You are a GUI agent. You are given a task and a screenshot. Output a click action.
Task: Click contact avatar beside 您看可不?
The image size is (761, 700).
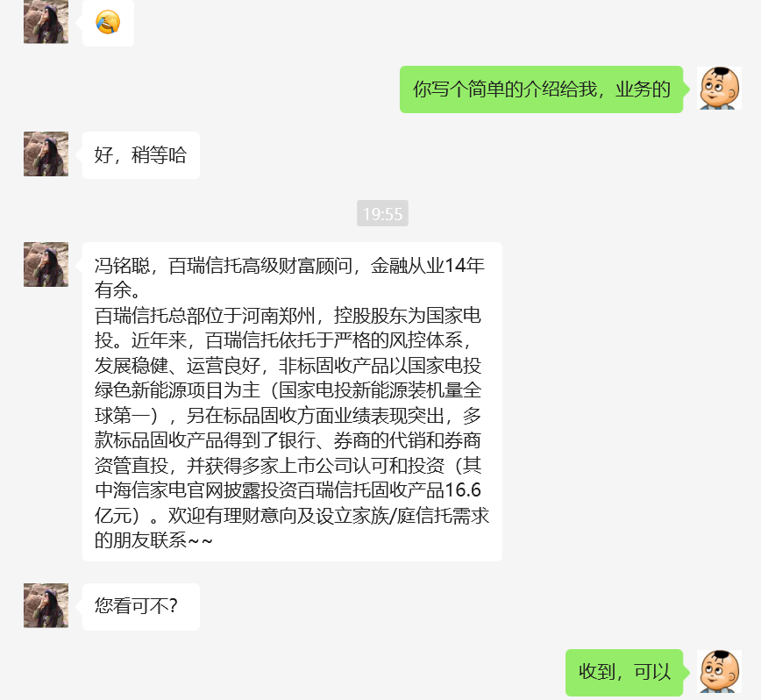coord(46,606)
